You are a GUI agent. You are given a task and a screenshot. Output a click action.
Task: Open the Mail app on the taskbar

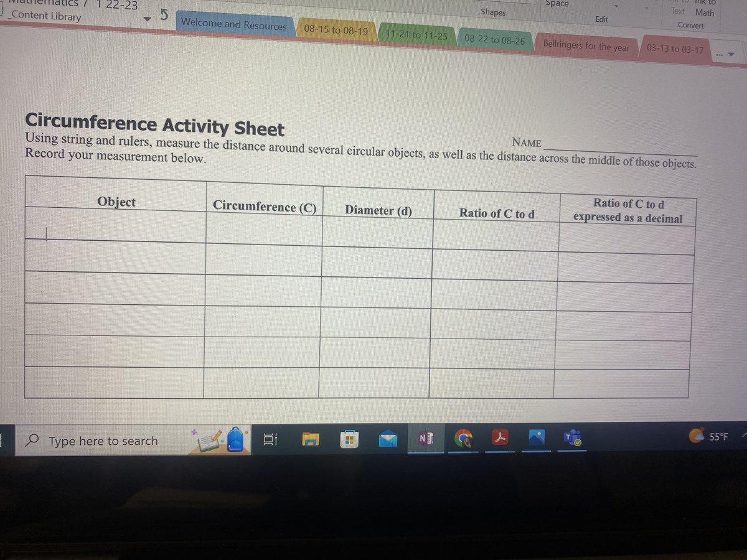coord(388,440)
